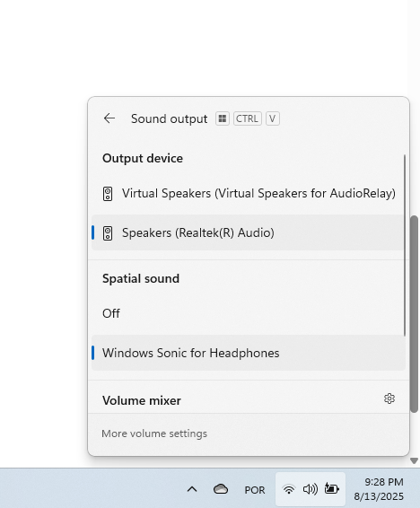Click the speaker volume tray icon
The width and height of the screenshot is (420, 508).
pyautogui.click(x=311, y=489)
